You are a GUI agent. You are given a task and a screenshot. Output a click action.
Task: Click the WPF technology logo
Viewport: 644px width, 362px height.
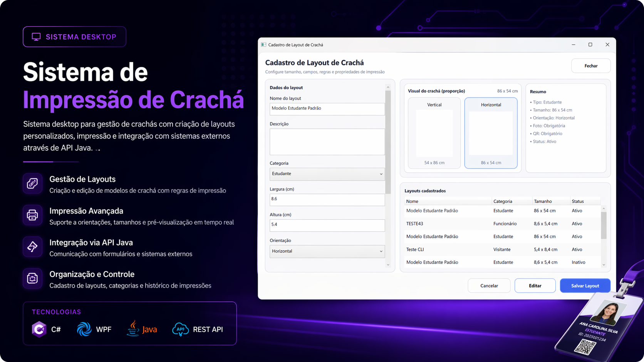coord(84,329)
